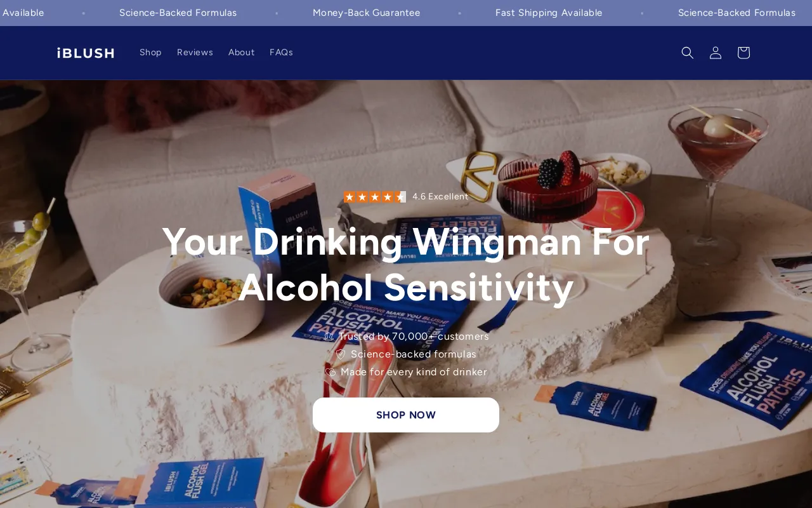Select FAQs in the navigation bar
Screen dimensions: 812x508
(x=281, y=53)
